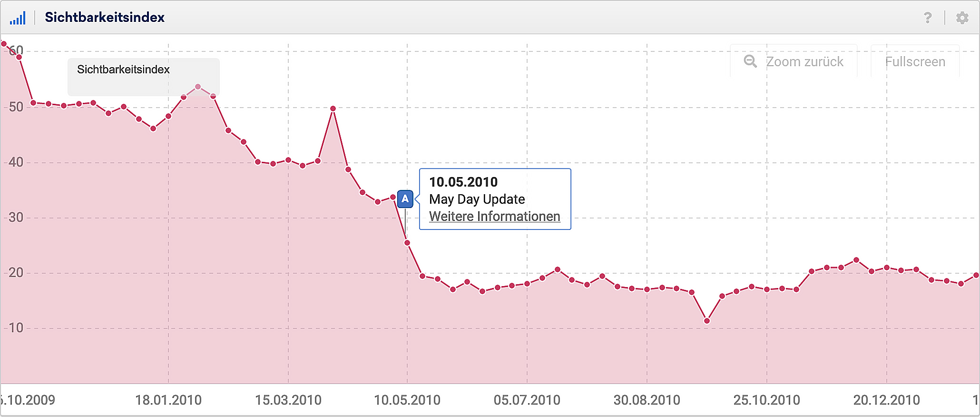Click the blue 'A' event pin

pyautogui.click(x=405, y=199)
